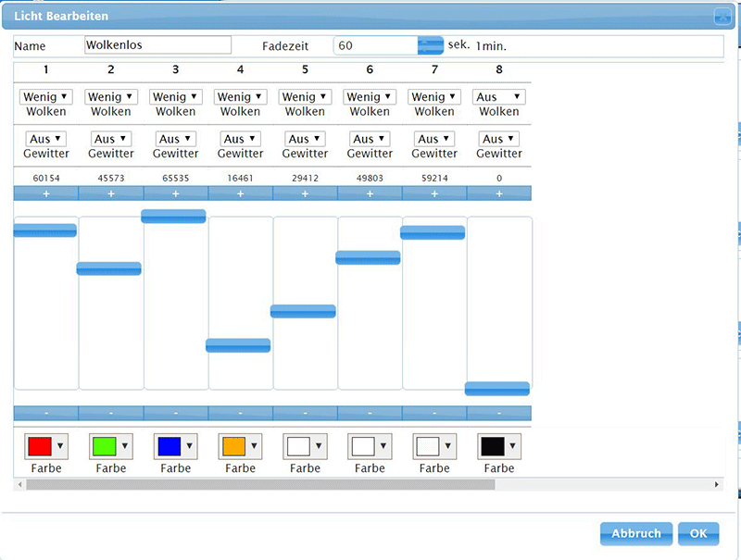Click the channel 5 slider handle
The width and height of the screenshot is (741, 560).
(303, 311)
